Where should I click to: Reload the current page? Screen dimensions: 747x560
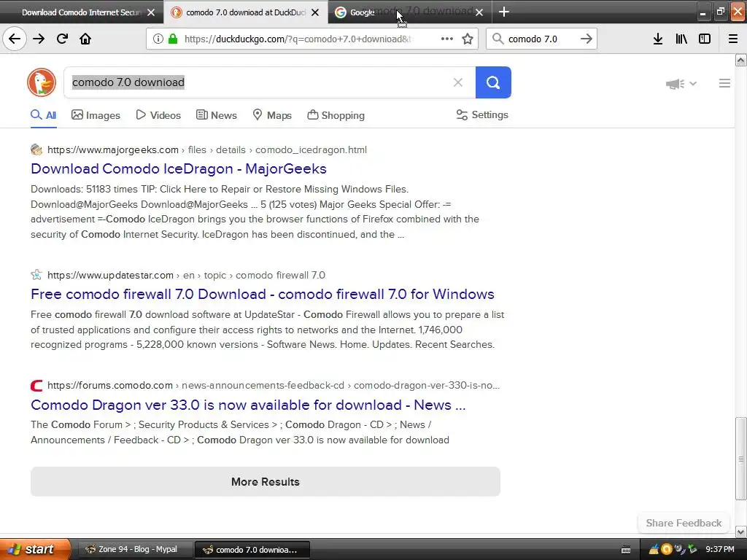[62, 39]
